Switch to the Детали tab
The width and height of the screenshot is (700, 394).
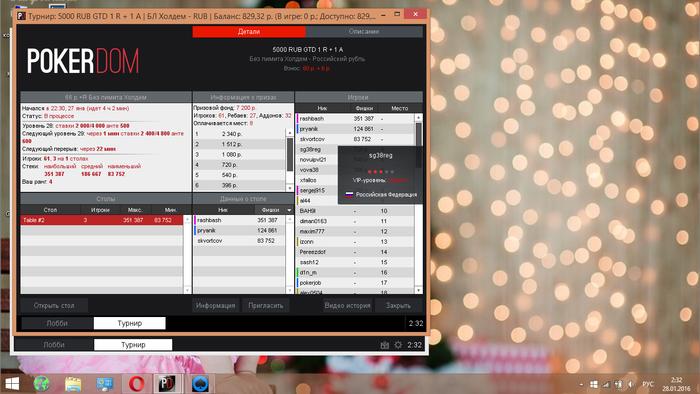249,32
